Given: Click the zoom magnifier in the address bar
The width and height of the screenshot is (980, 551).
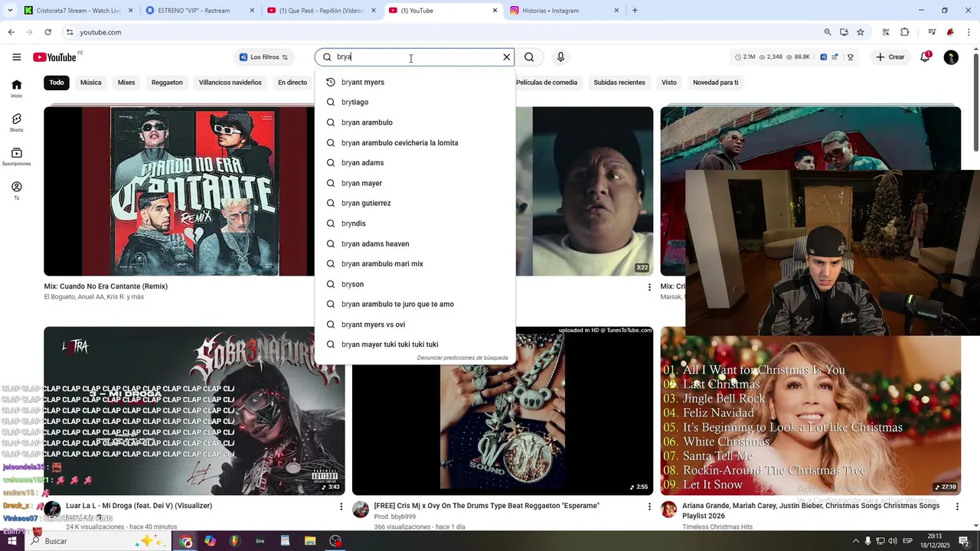Looking at the screenshot, I should point(828,32).
